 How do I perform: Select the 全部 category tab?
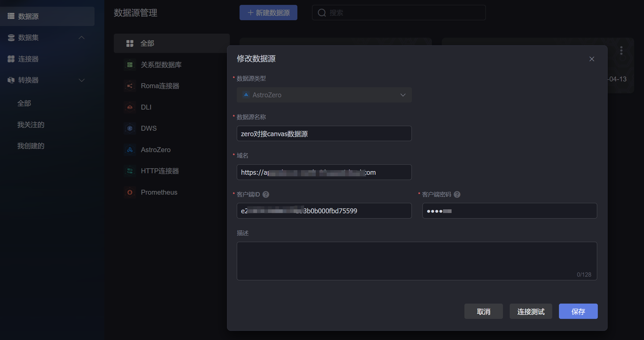147,43
